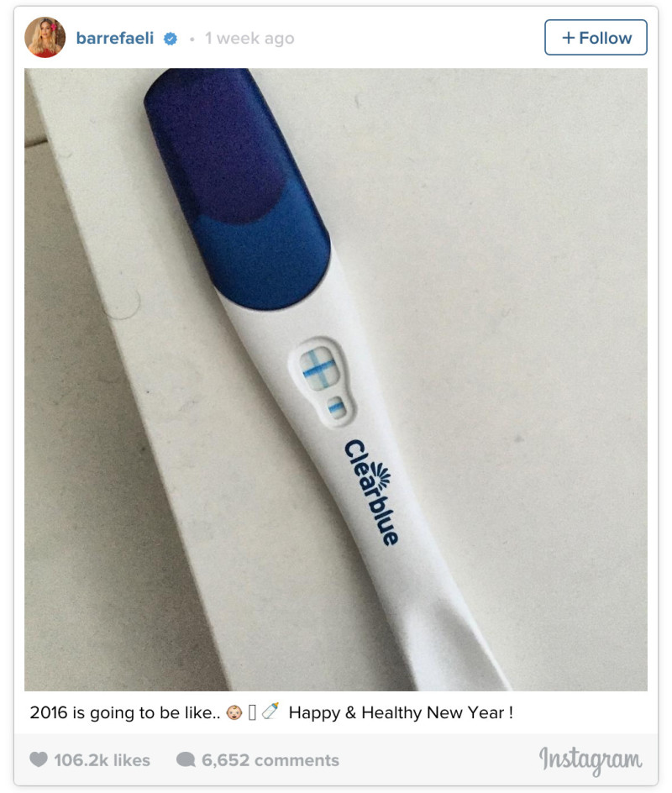Click the heart icon beside the likes count

(39, 759)
